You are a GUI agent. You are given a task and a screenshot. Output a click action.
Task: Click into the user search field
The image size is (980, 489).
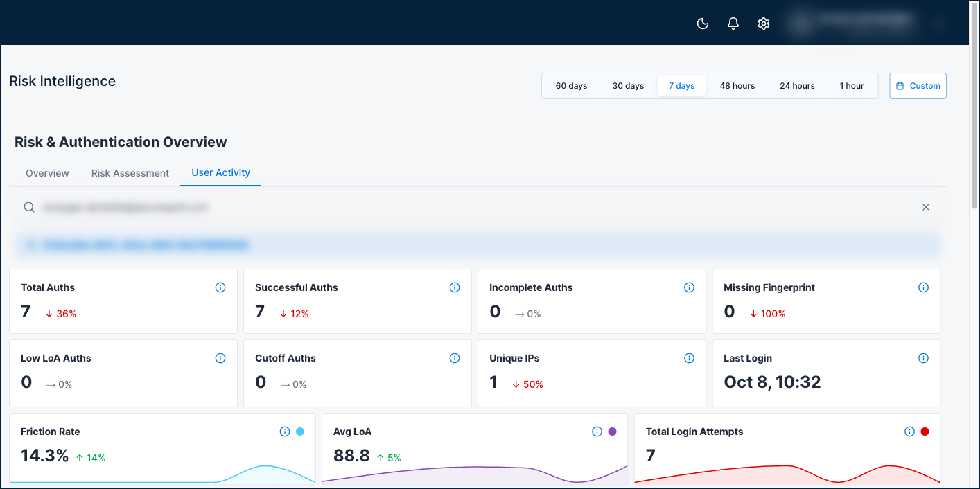(x=478, y=207)
